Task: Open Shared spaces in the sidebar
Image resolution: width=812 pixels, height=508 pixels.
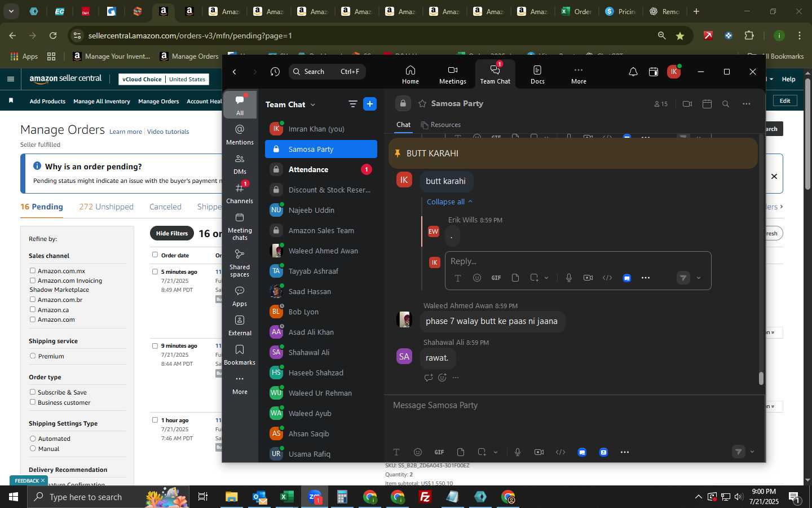Action: (240, 263)
